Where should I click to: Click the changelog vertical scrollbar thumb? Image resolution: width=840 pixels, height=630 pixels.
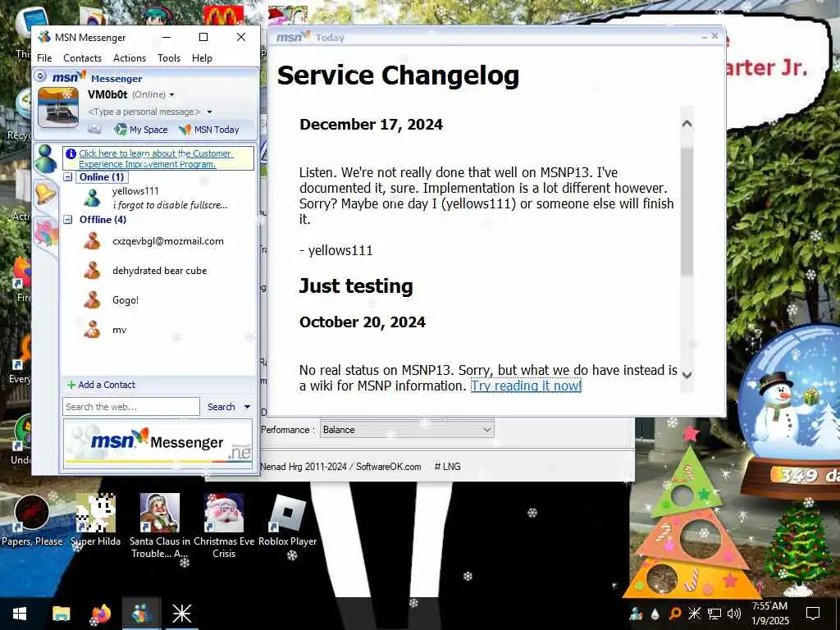687,212
